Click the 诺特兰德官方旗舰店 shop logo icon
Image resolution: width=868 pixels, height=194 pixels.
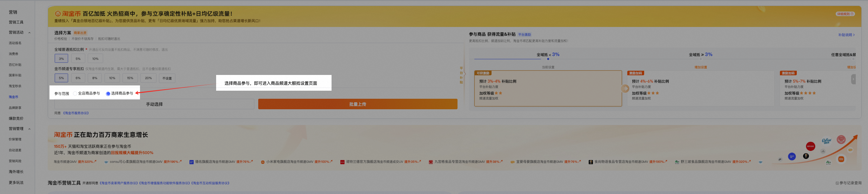[342, 162]
